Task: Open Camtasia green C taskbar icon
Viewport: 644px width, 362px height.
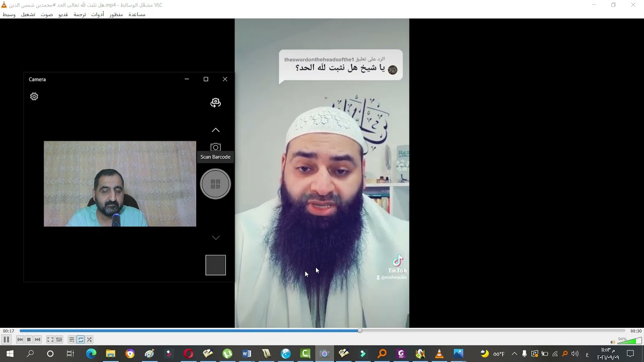Action: (305, 354)
